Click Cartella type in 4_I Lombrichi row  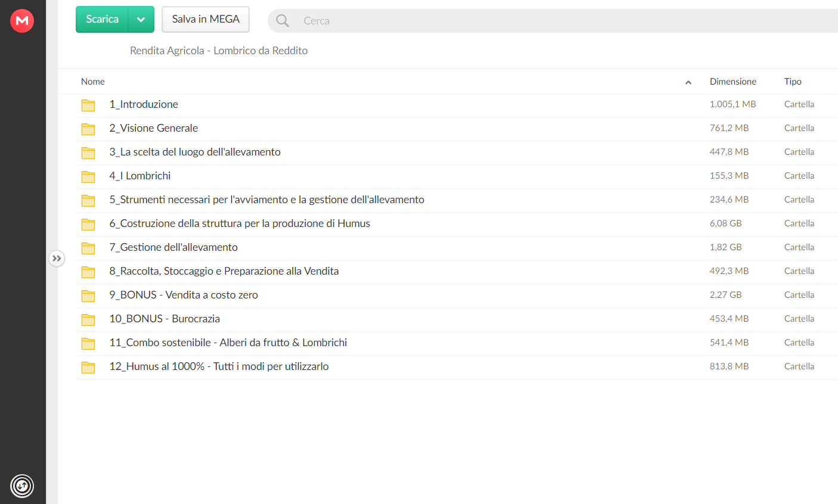point(799,176)
